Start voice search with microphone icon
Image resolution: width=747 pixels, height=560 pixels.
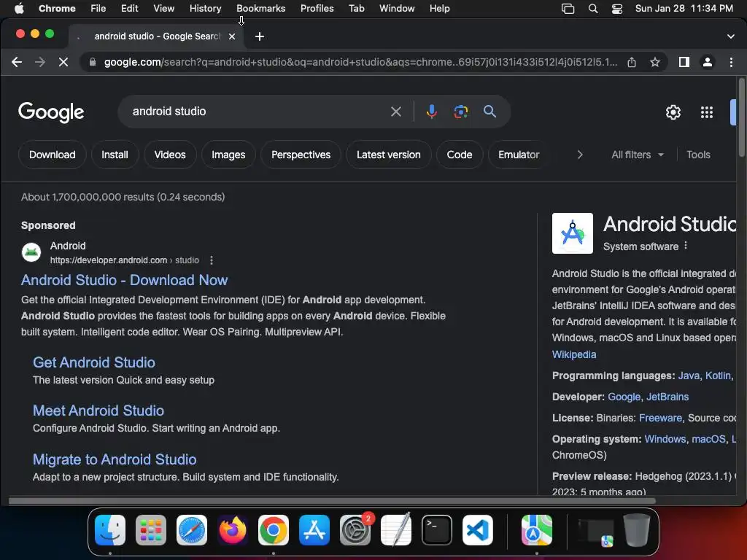click(432, 112)
